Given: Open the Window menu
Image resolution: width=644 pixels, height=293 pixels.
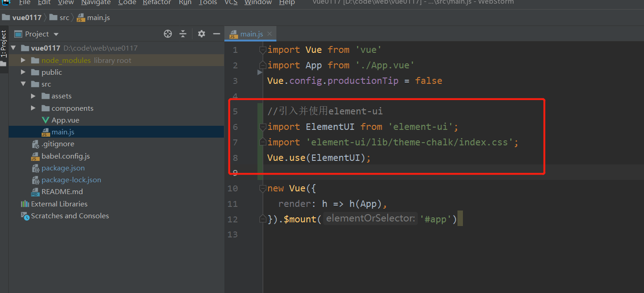Looking at the screenshot, I should point(258,2).
